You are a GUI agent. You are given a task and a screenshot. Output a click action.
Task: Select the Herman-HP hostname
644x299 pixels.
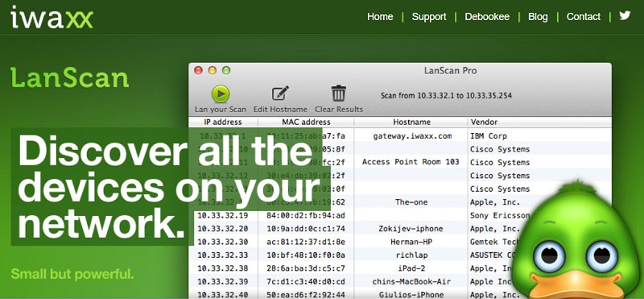(411, 242)
